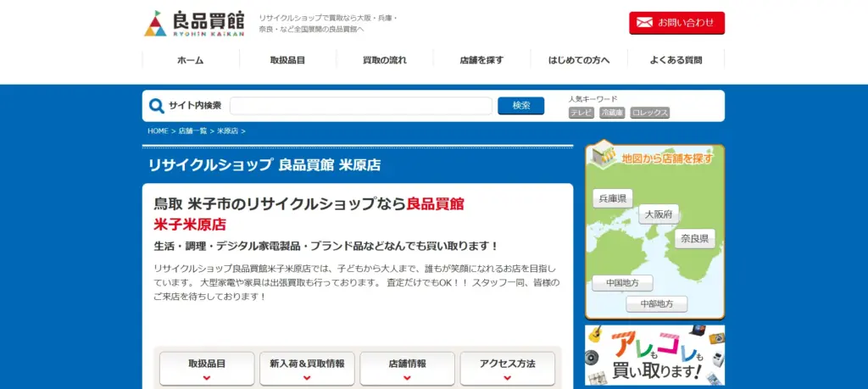Viewport: 868px width, 389px height.
Task: Select the ロレックス keyword tag
Action: point(650,113)
